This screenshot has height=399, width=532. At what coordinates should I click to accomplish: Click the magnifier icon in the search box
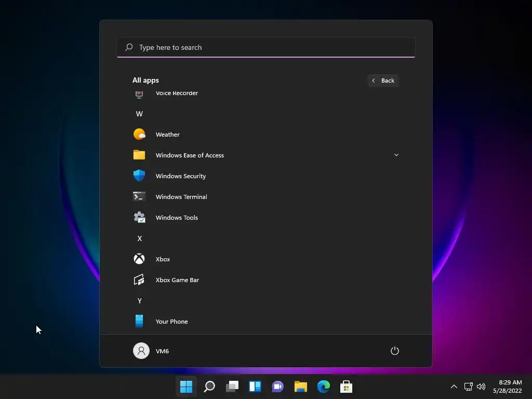pyautogui.click(x=129, y=47)
